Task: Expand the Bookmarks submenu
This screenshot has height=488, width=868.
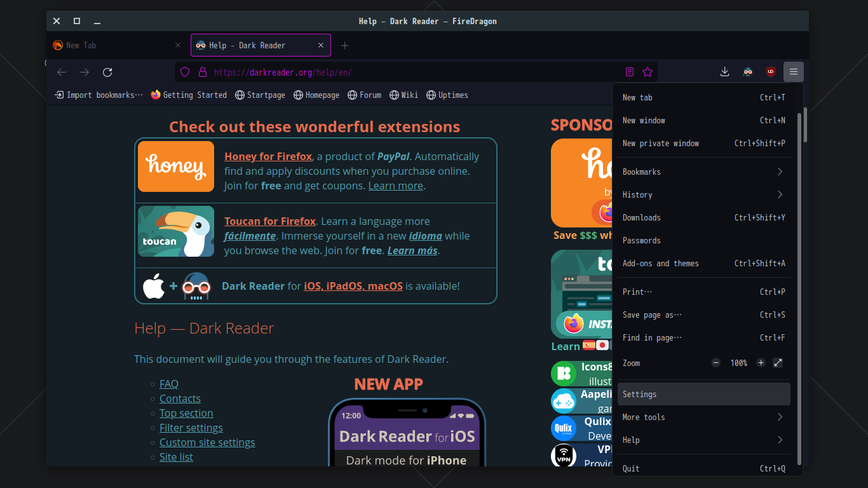Action: click(x=704, y=172)
